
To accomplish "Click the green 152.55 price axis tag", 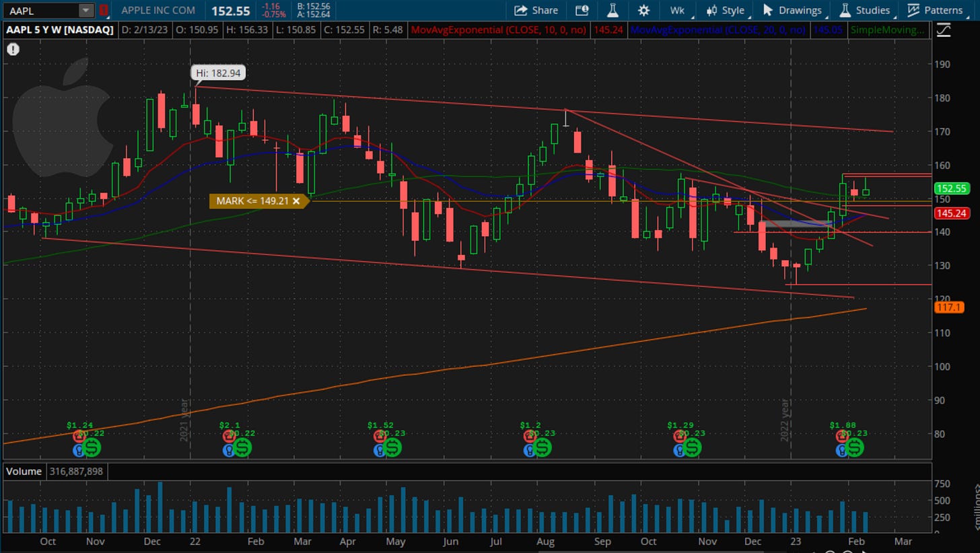I will (x=952, y=188).
